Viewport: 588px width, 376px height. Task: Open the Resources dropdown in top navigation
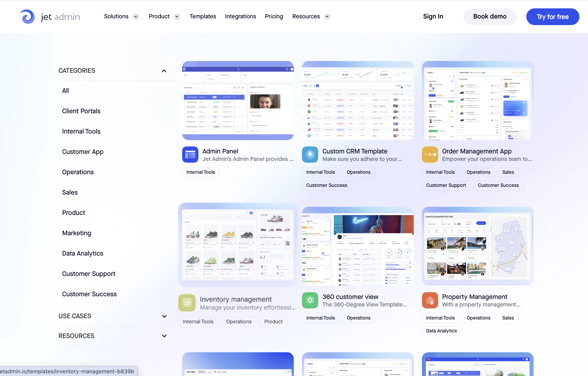(x=327, y=16)
